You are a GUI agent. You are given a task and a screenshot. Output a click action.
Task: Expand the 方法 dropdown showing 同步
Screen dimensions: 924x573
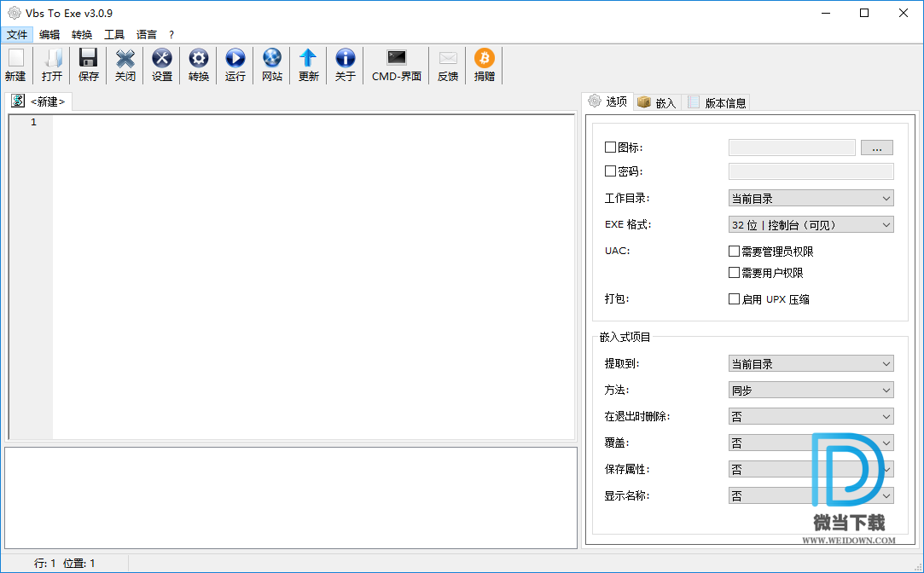point(811,391)
